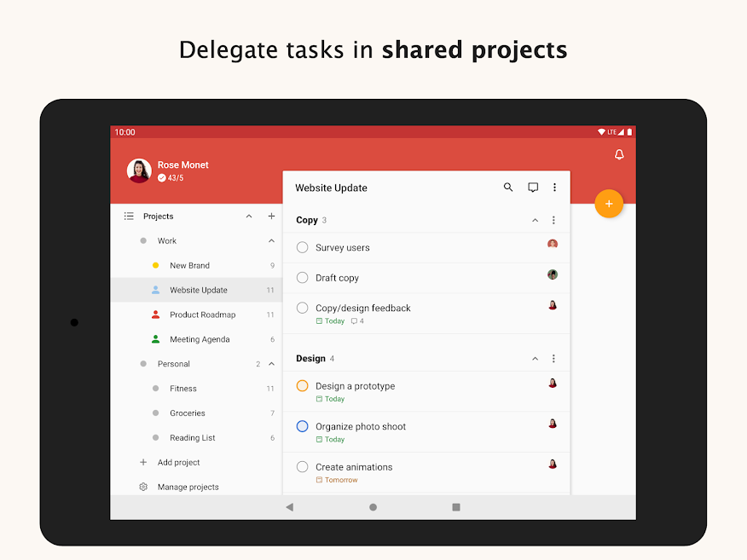The image size is (747, 560).
Task: Click the yellow New Brand color dot
Action: tap(155, 266)
